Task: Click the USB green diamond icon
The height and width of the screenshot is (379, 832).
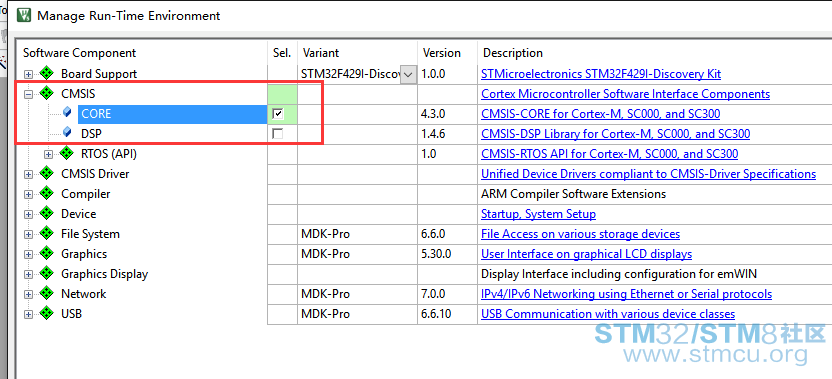Action: 47,314
